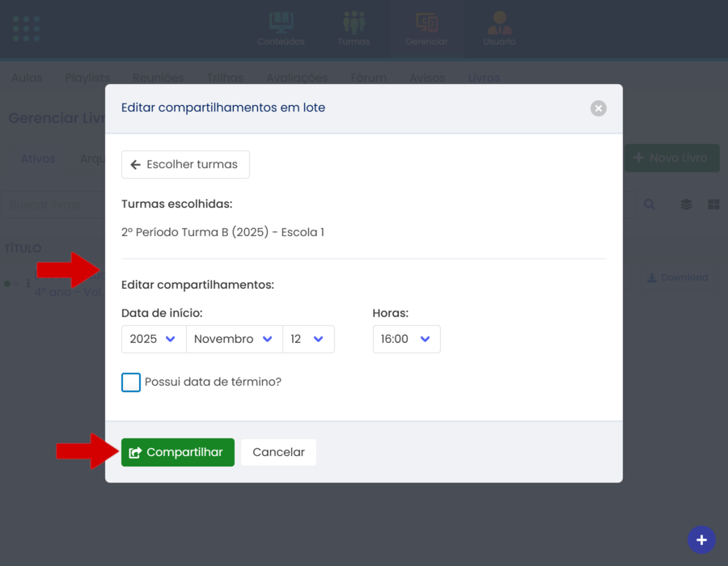Screen dimensions: 728x566
Task: Click the search magnifier icon
Action: click(650, 205)
